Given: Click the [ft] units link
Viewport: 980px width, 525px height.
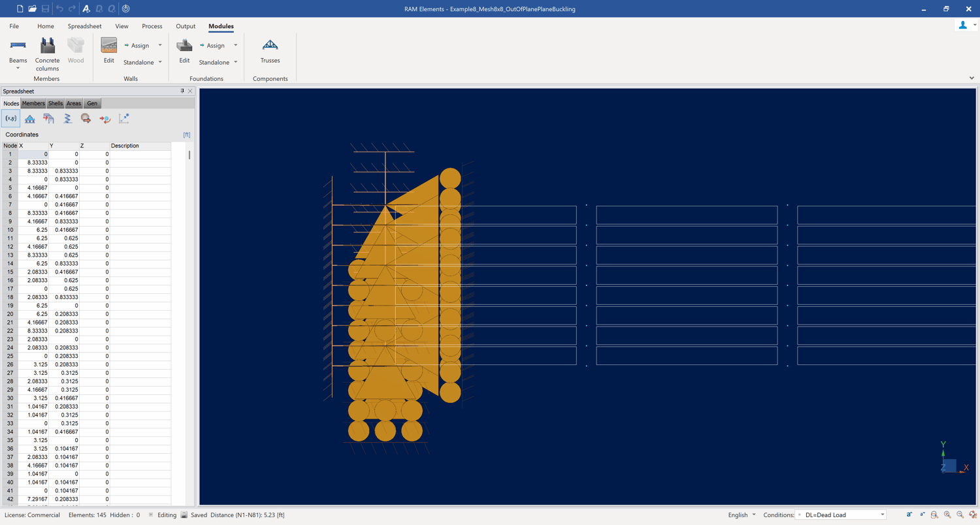Looking at the screenshot, I should coord(187,135).
